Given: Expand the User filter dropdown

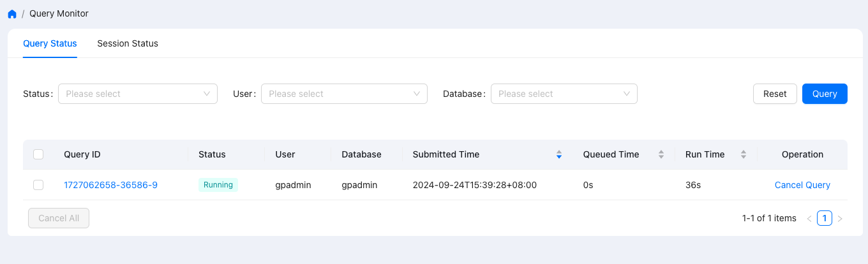Looking at the screenshot, I should [344, 94].
